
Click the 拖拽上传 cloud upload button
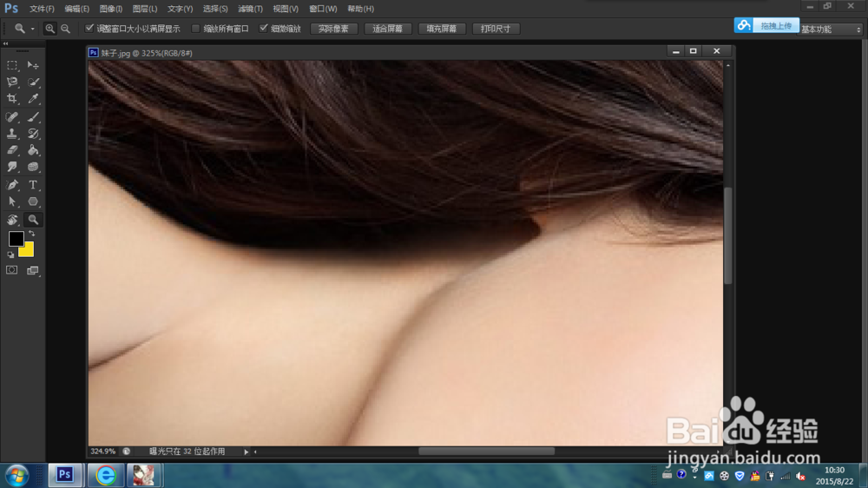766,25
